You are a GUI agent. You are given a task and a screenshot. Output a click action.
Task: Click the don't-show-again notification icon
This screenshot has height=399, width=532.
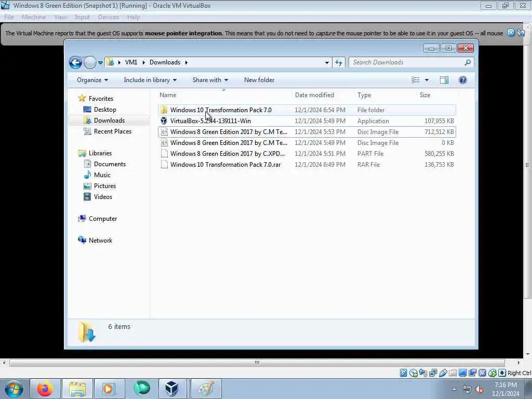tap(521, 33)
